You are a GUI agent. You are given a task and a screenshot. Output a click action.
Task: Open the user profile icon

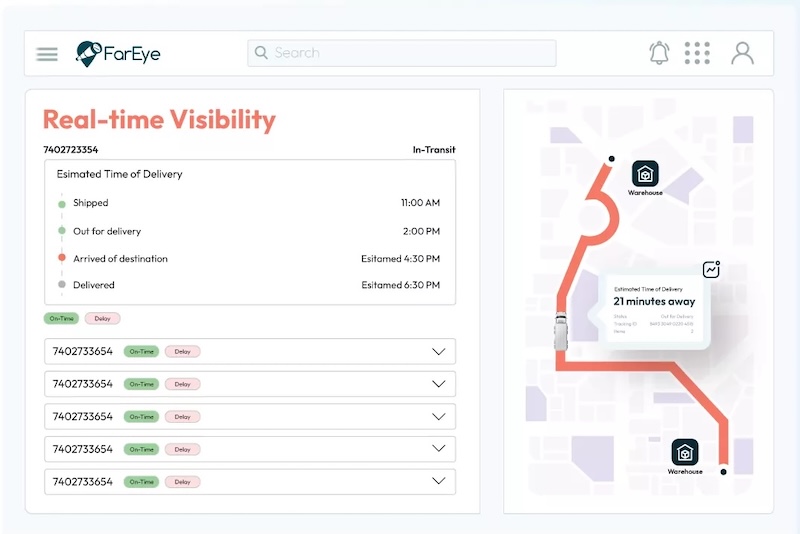(742, 53)
